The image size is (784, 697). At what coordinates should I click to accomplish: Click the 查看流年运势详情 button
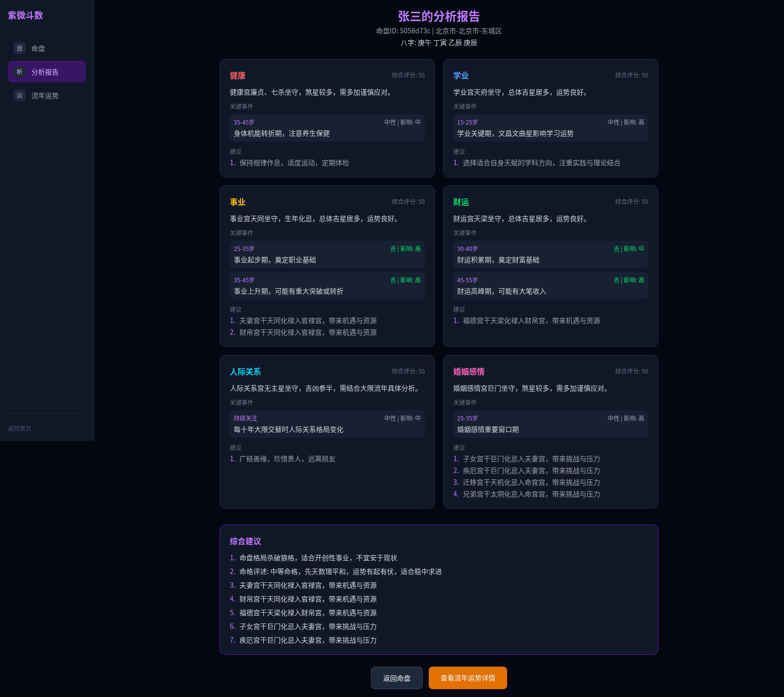[x=468, y=678]
